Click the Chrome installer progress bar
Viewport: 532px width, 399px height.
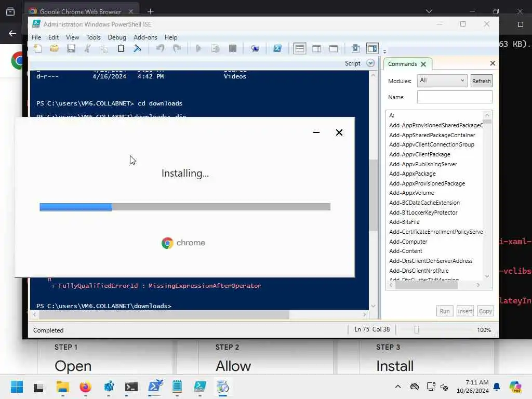(185, 207)
